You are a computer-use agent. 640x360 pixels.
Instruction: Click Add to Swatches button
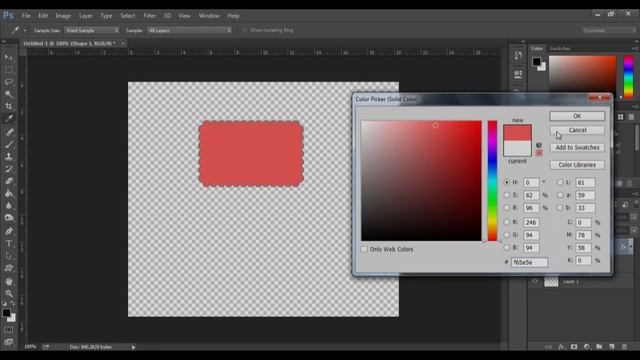pyautogui.click(x=577, y=147)
